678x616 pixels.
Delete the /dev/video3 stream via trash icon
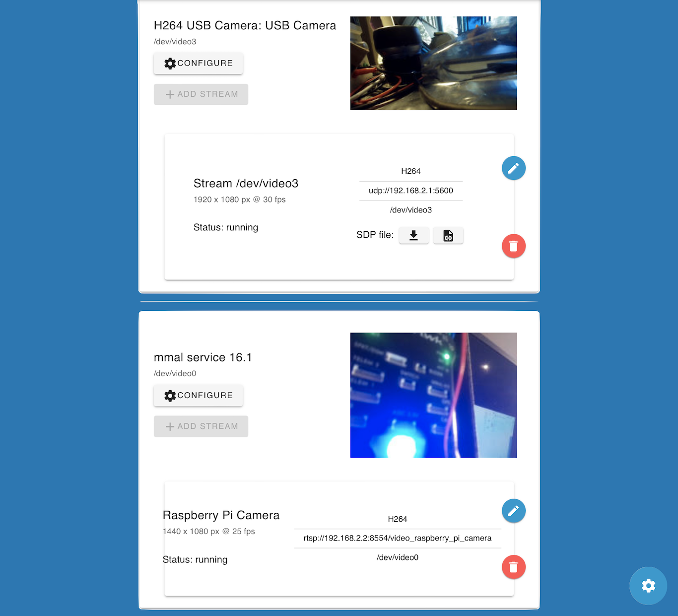click(x=513, y=246)
